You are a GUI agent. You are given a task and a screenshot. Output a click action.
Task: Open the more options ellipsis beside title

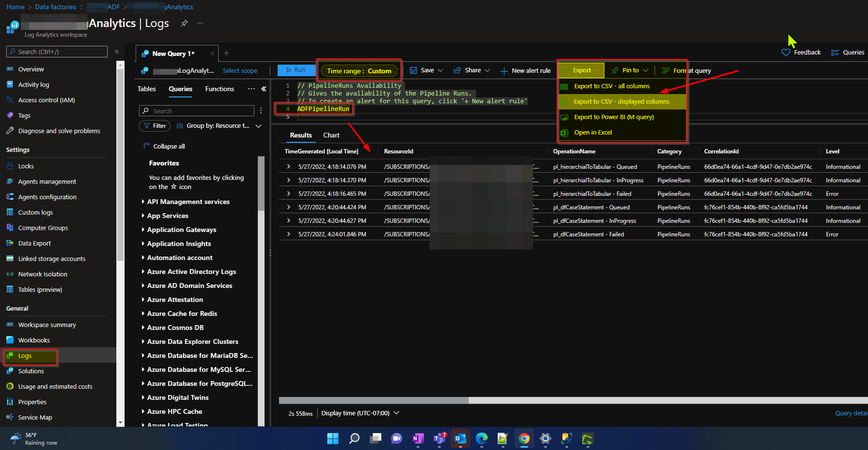200,23
